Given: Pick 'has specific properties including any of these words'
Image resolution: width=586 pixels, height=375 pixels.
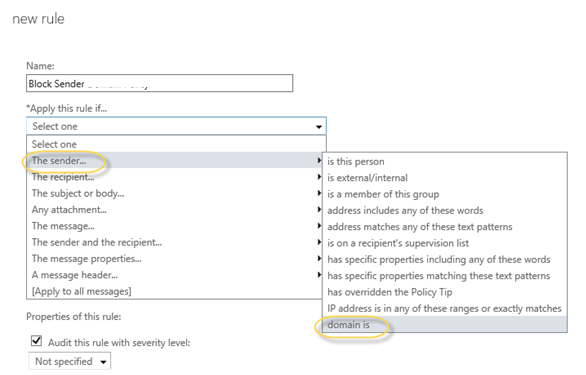Looking at the screenshot, I should (x=445, y=259).
